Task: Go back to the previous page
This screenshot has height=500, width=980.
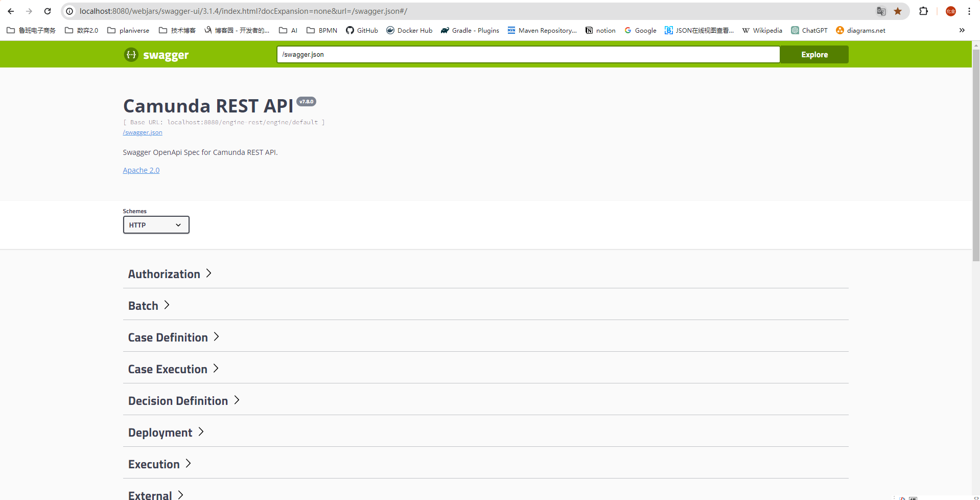Action: (x=11, y=11)
